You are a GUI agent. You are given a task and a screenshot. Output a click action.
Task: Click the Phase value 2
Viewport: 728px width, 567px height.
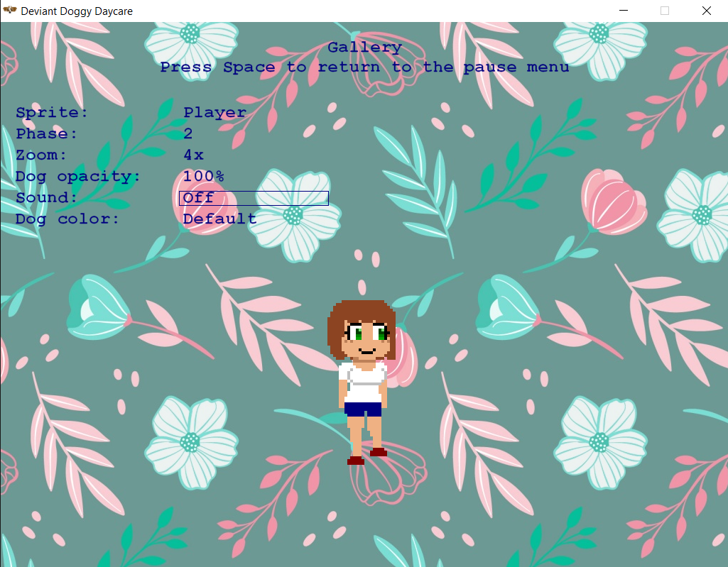tap(188, 133)
